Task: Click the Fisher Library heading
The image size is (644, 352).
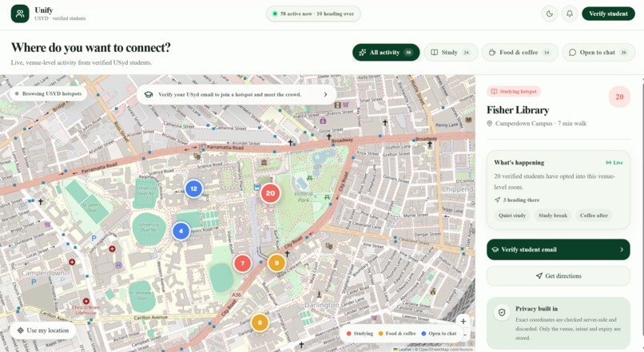Action: point(518,110)
